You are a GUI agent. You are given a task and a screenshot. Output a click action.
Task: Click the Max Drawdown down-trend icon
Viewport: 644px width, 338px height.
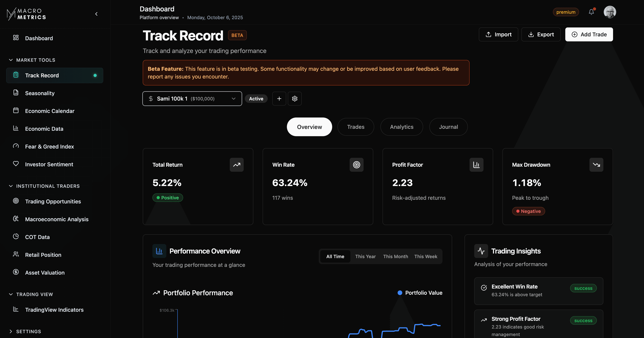[596, 165]
